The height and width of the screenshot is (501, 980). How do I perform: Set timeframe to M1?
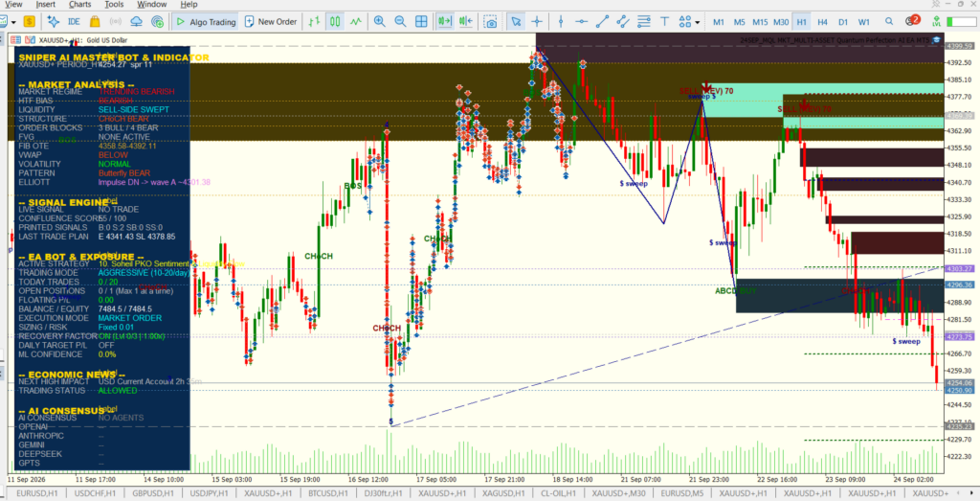click(719, 22)
